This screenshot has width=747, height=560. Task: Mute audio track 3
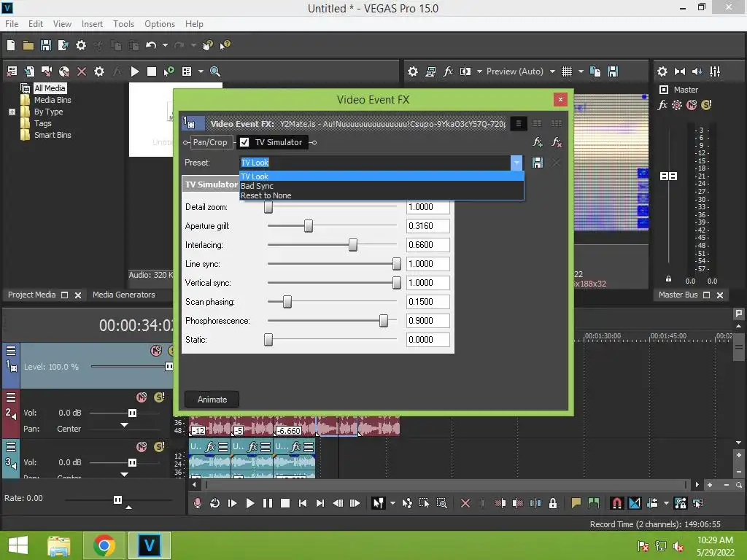tap(142, 447)
